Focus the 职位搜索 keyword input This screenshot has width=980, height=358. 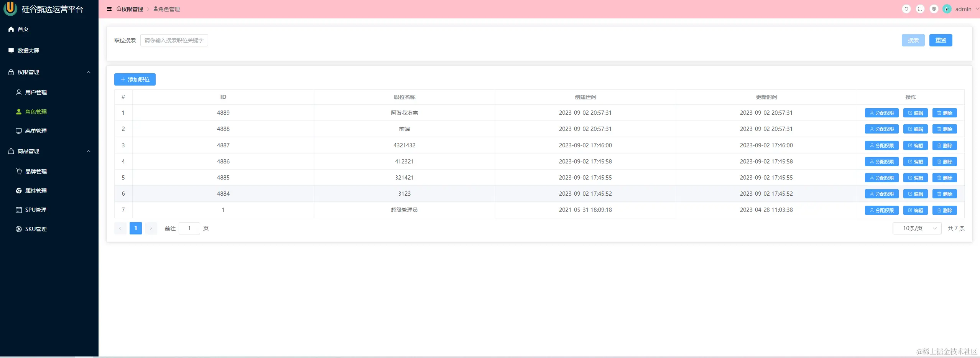[174, 40]
